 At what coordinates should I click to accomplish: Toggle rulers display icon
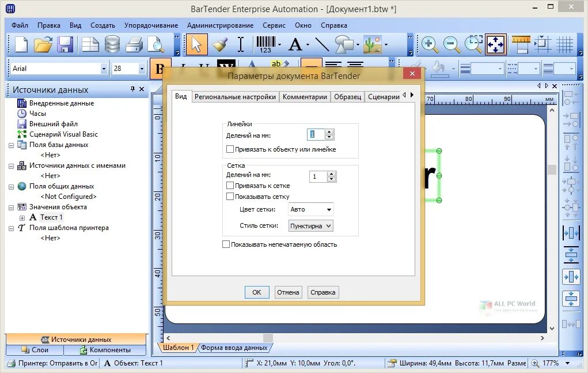point(521,44)
